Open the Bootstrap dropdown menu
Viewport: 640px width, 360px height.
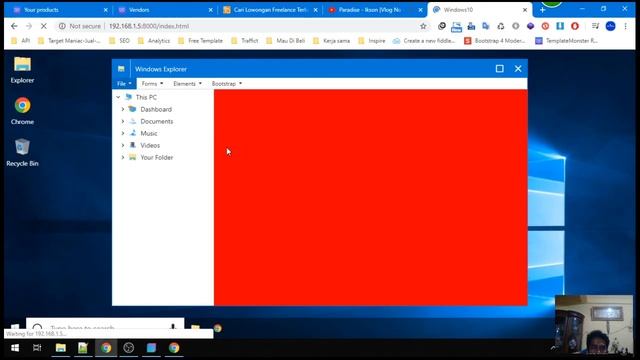click(x=227, y=83)
